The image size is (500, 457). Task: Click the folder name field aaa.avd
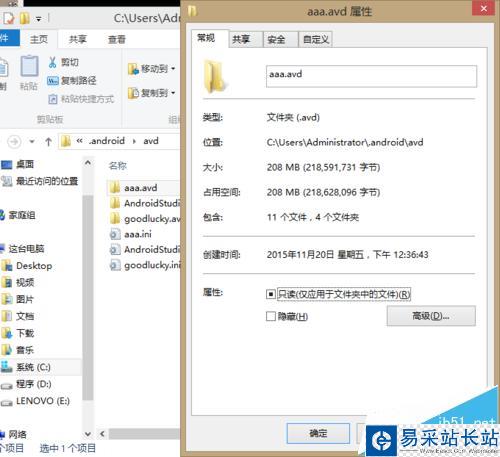coord(371,76)
